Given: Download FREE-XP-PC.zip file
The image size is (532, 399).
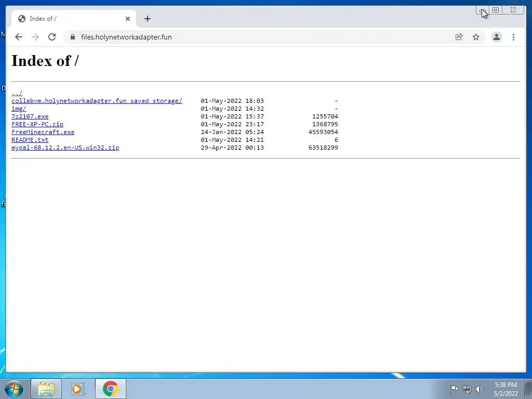Looking at the screenshot, I should (x=37, y=124).
